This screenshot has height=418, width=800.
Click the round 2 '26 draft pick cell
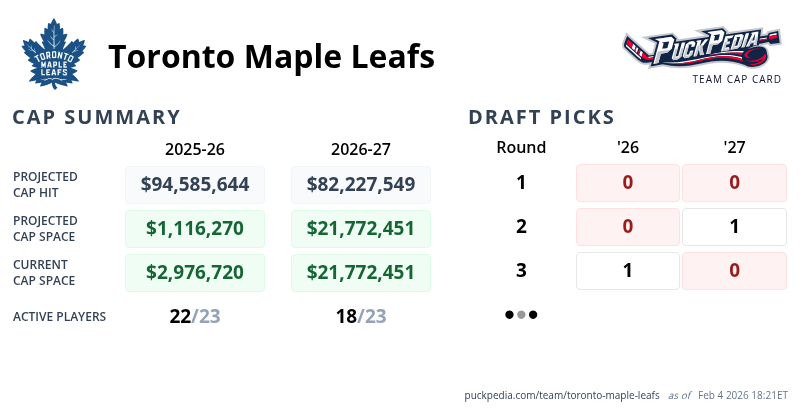click(628, 227)
